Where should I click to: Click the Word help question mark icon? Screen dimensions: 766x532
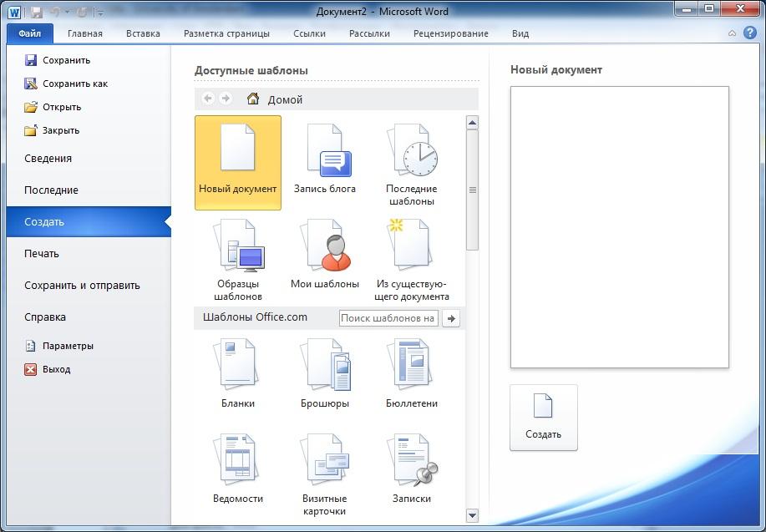click(x=750, y=33)
